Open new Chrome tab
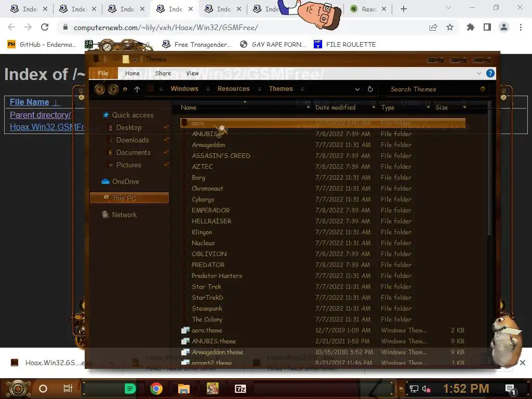 click(403, 9)
